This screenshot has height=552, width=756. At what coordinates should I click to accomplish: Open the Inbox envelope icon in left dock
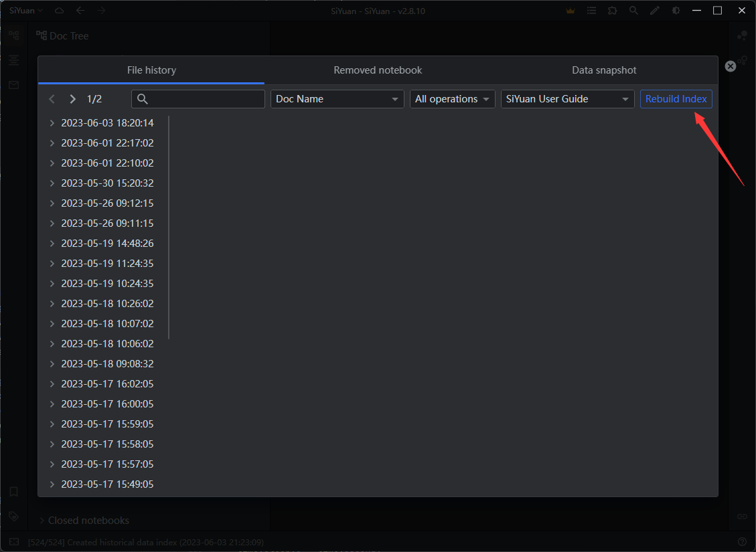[14, 85]
